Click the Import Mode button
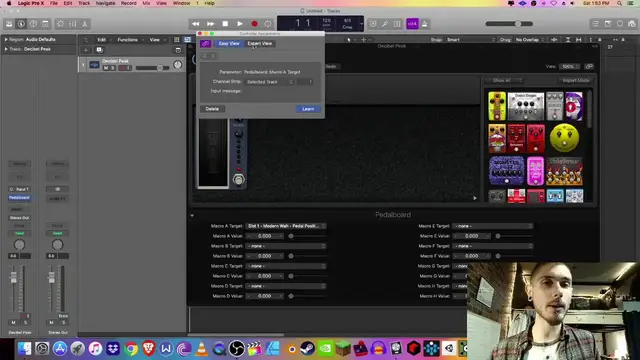Viewport: 640px width, 360px height. pos(576,80)
